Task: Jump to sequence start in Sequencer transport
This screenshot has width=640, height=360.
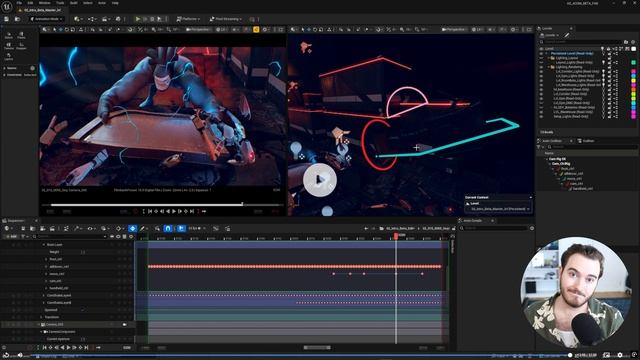Action: (44, 348)
